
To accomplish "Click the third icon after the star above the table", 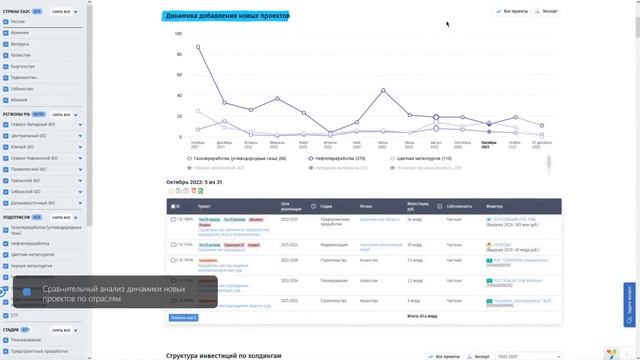I will click(186, 191).
